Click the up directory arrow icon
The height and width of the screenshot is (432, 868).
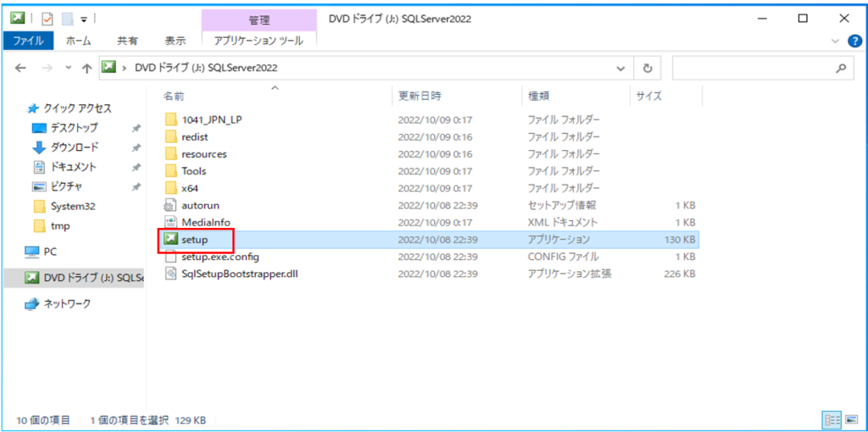[x=86, y=68]
